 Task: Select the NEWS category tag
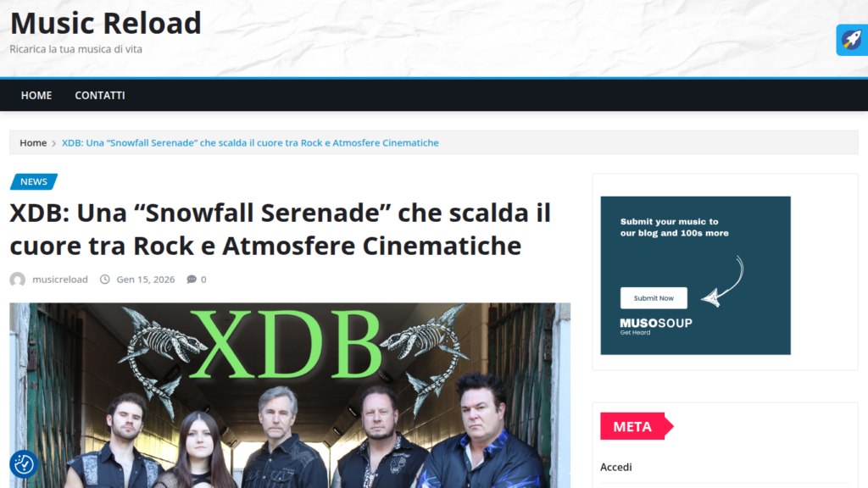[x=34, y=181]
